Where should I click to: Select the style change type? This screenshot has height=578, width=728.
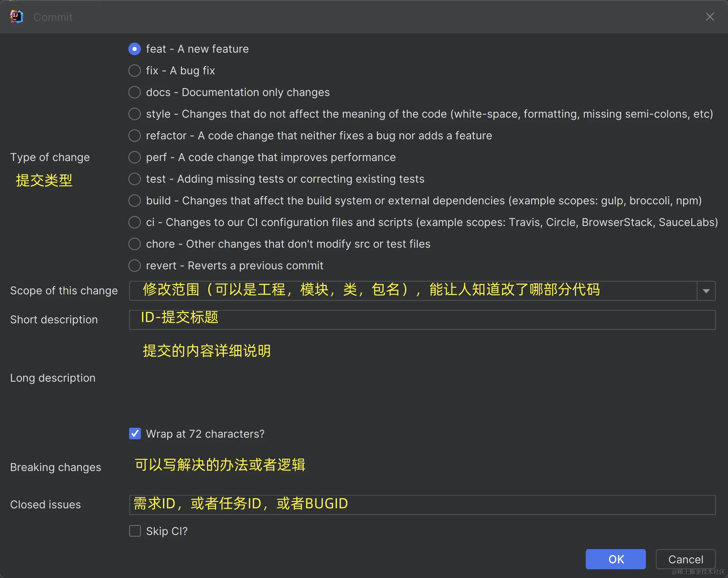tap(134, 114)
